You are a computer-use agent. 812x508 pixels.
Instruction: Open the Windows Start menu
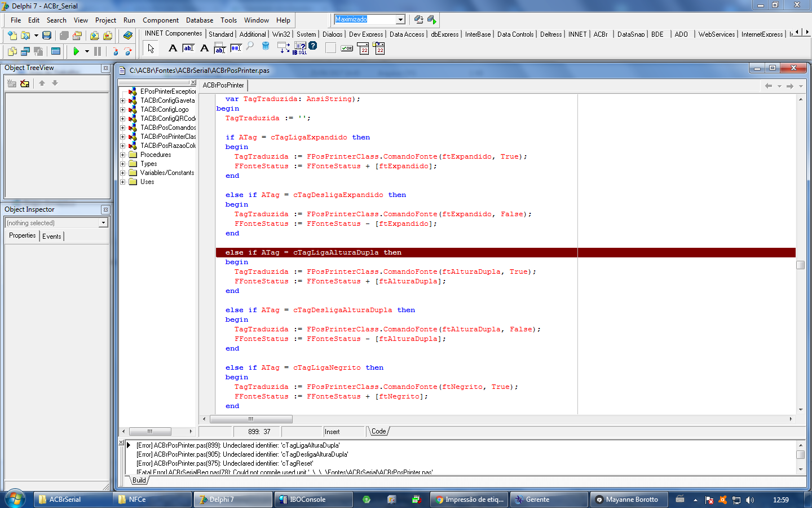tap(15, 499)
